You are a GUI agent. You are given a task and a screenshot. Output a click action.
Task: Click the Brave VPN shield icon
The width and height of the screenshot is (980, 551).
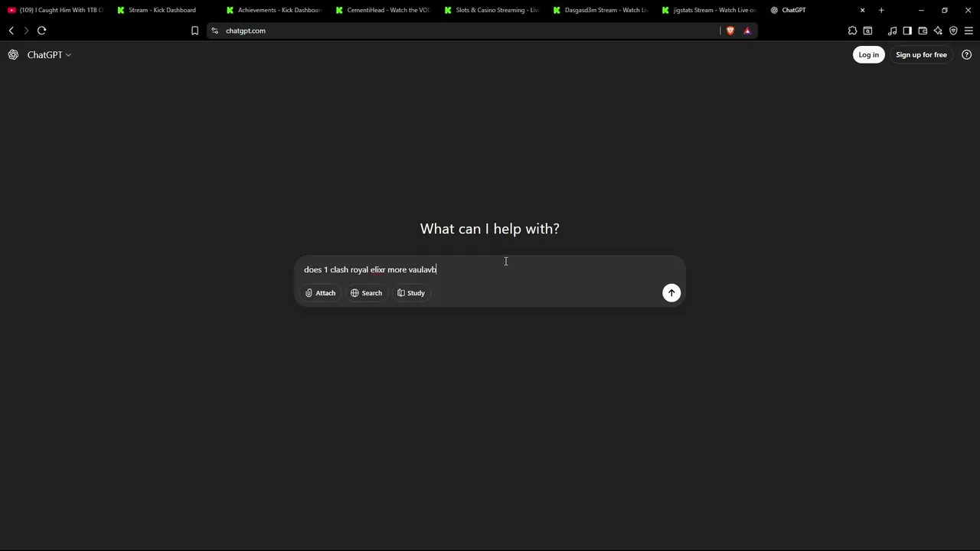[953, 31]
